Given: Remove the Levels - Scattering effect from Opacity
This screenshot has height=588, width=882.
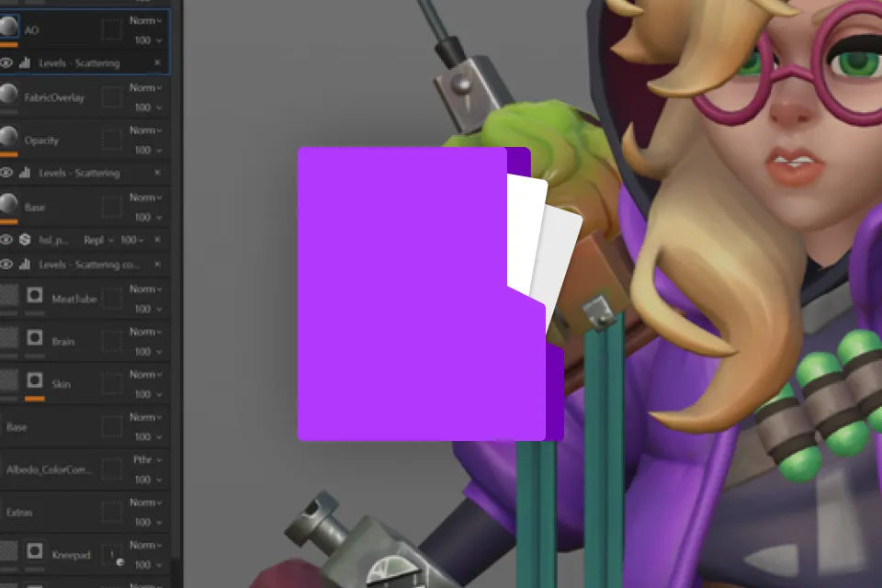Looking at the screenshot, I should [157, 172].
